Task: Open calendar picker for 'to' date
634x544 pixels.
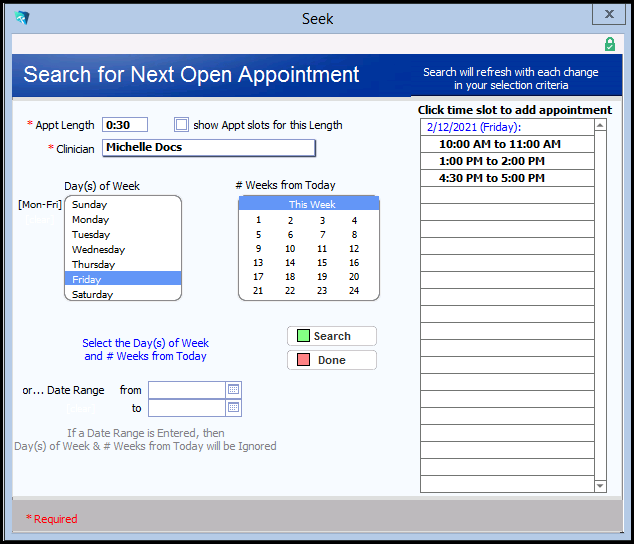Action: 234,408
